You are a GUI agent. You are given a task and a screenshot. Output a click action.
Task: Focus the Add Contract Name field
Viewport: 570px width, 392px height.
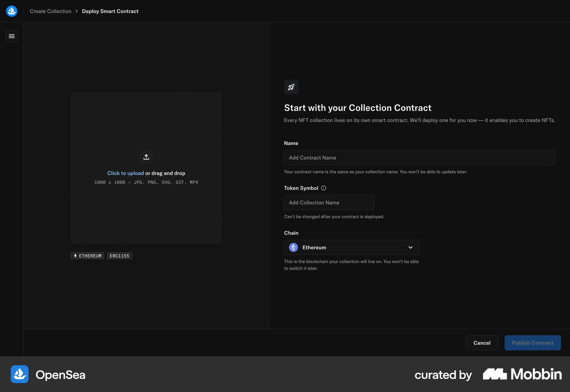pos(419,158)
